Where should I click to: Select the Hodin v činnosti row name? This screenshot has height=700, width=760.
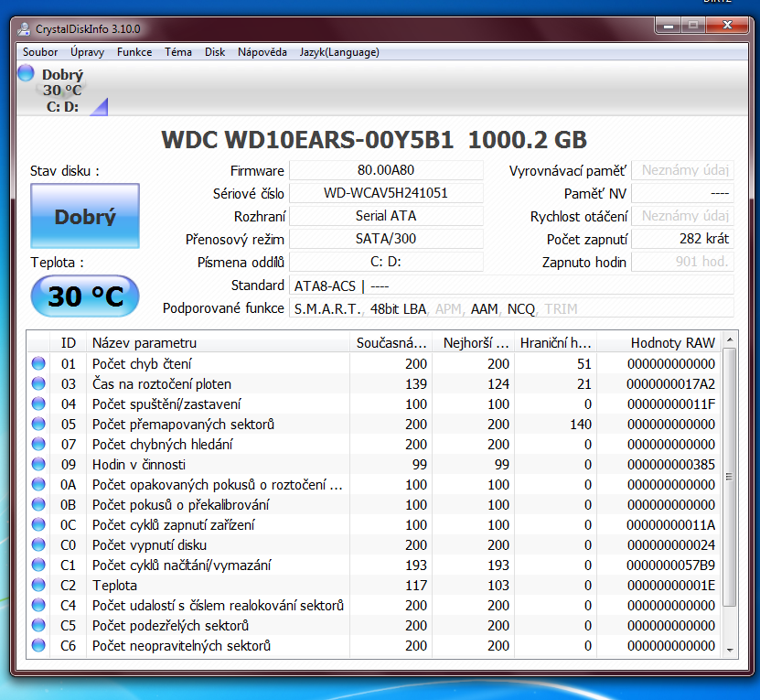[x=139, y=464]
